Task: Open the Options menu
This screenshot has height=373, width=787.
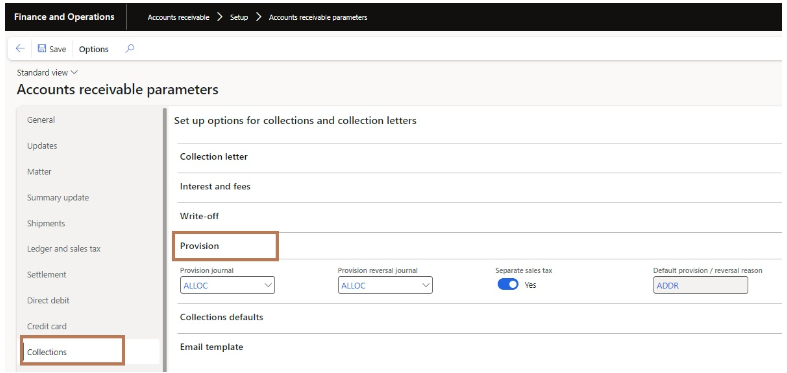Action: (x=93, y=49)
